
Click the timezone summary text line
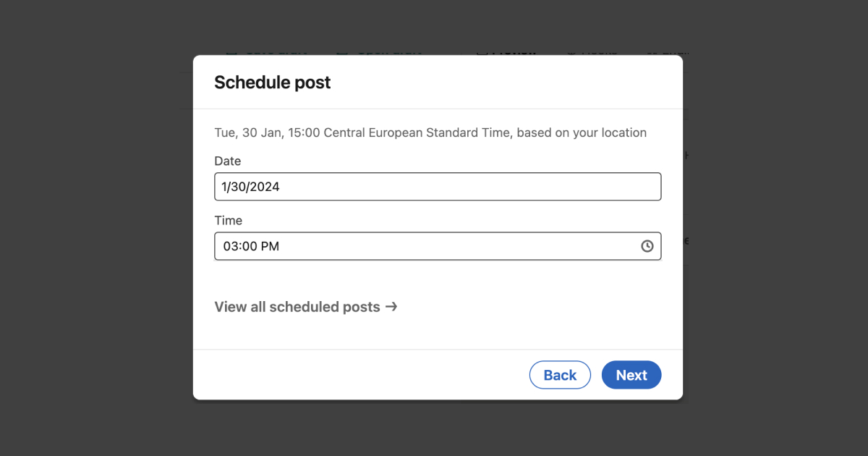click(430, 132)
